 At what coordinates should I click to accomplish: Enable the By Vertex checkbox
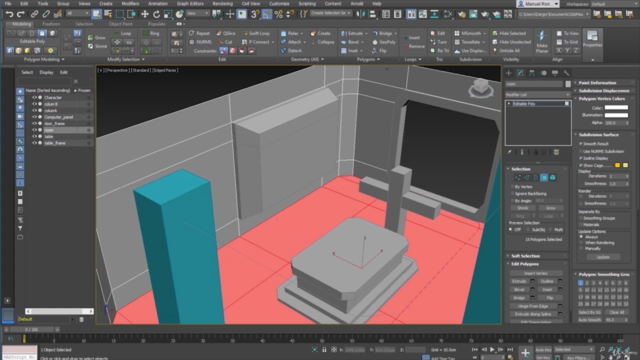[x=512, y=187]
